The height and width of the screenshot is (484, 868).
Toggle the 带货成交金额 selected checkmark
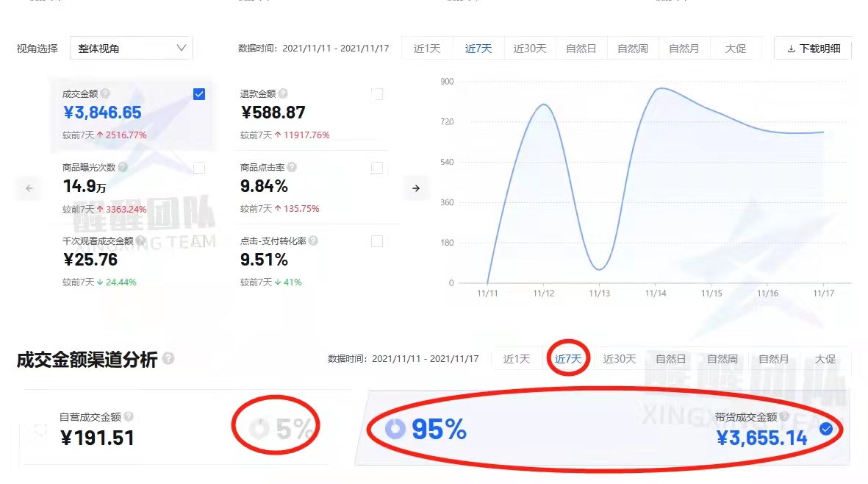826,429
